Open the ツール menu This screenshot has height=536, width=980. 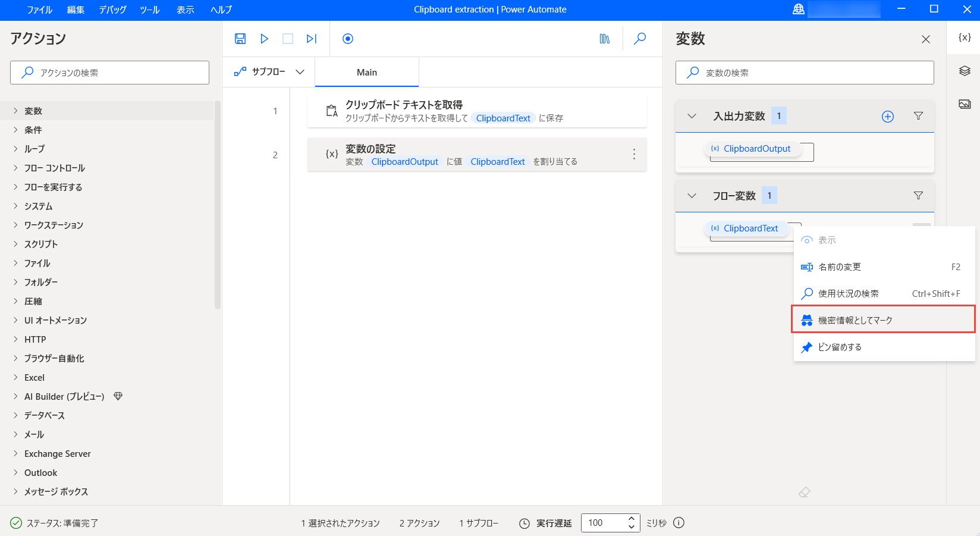pos(150,10)
